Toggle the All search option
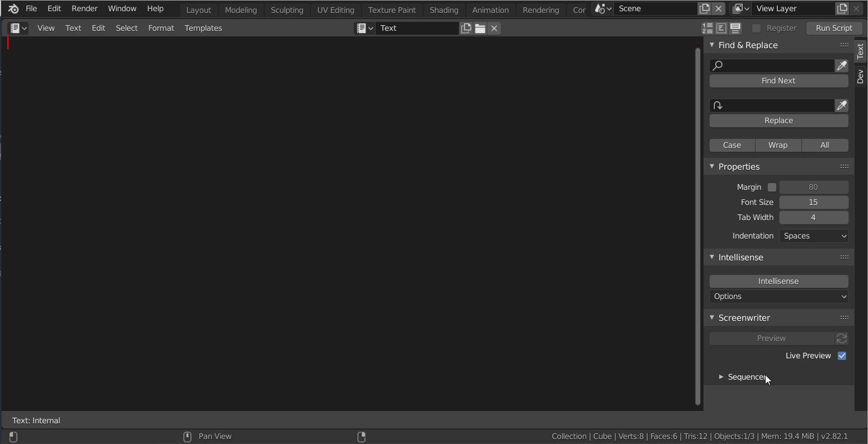 (825, 145)
